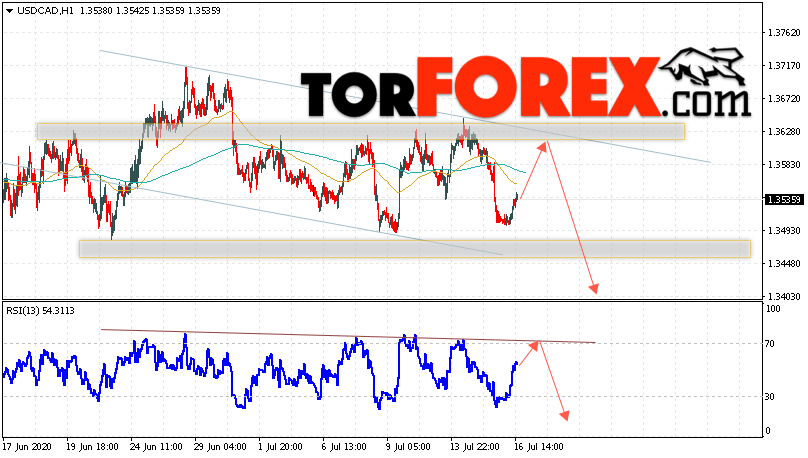Select price axis level 1.36280

pos(784,132)
